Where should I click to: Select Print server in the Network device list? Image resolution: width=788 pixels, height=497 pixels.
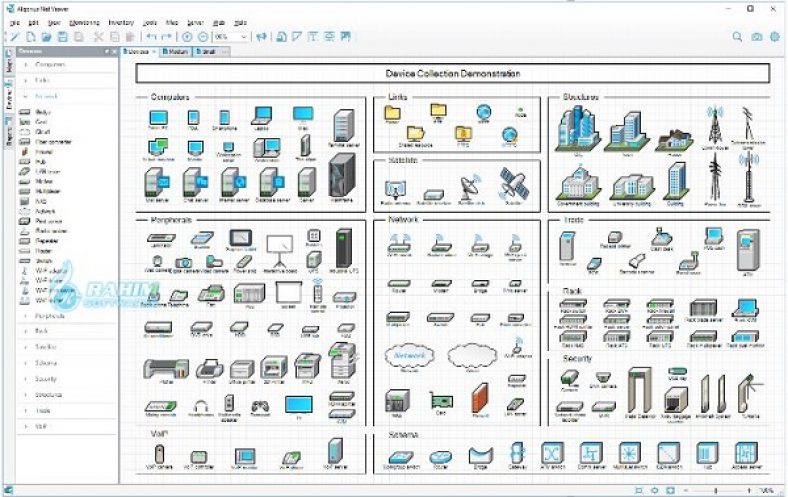click(49, 221)
